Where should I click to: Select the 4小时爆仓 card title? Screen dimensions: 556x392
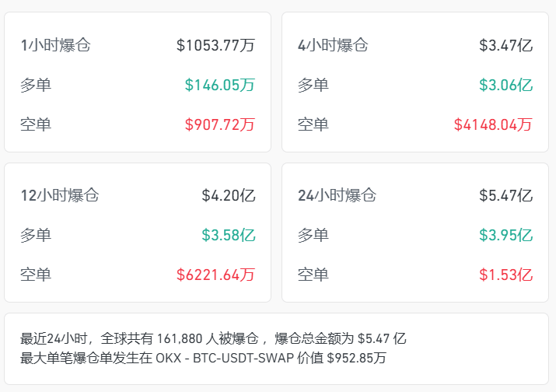pyautogui.click(x=333, y=45)
